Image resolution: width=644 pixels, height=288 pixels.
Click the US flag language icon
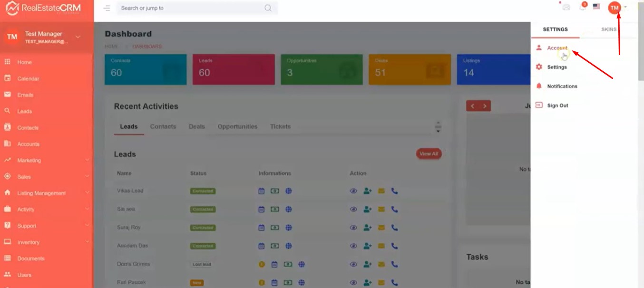pos(596,7)
